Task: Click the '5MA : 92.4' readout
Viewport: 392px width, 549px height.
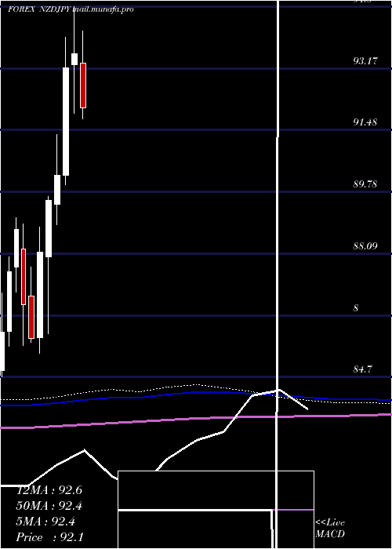Action: point(45,522)
